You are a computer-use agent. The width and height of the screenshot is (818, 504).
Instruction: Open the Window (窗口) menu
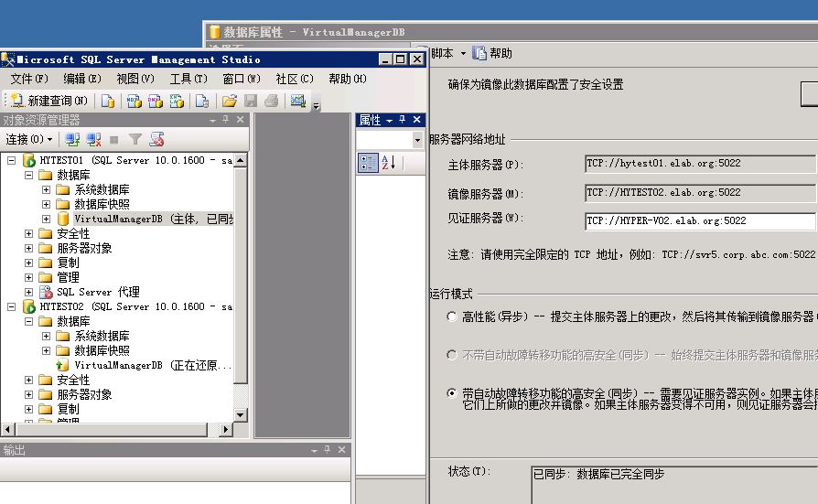pyautogui.click(x=242, y=79)
